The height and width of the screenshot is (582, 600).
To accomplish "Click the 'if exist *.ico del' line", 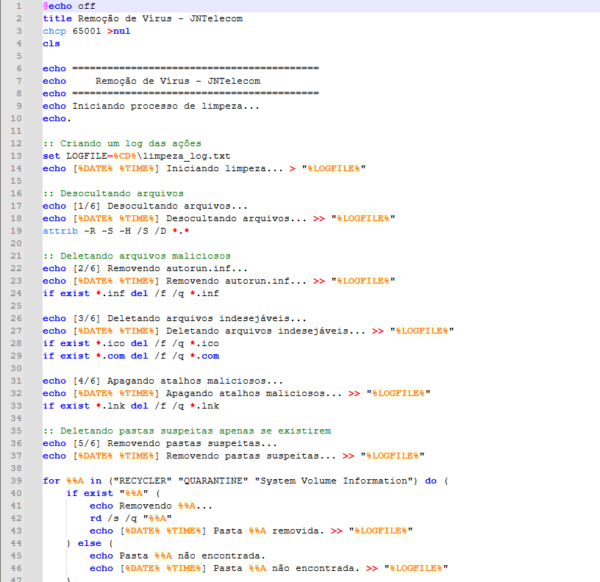I will pos(115,342).
